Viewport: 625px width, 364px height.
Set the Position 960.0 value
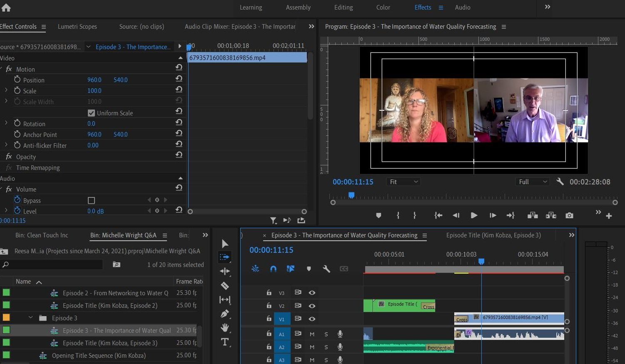pos(95,80)
